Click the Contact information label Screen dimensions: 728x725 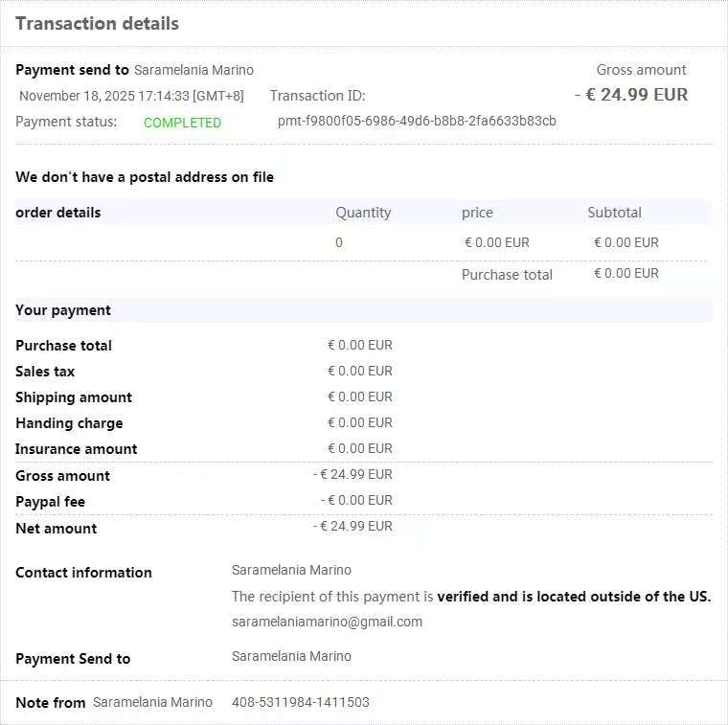click(x=83, y=573)
